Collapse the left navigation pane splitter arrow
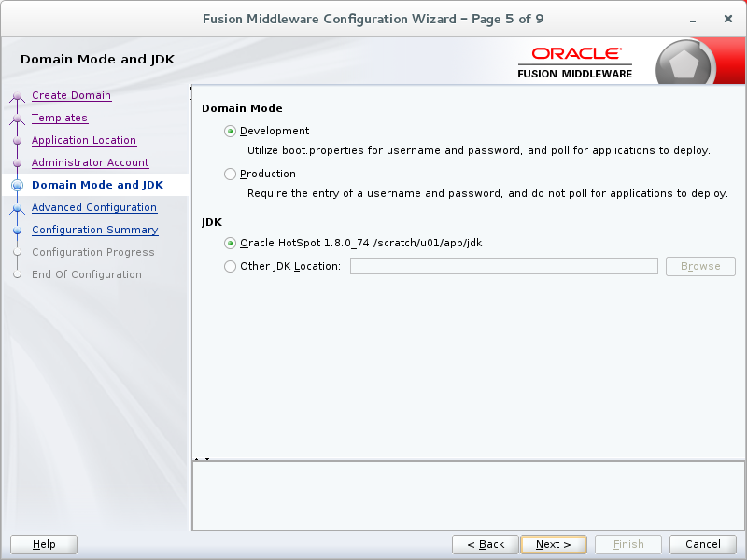Viewport: 747px width, 560px height. pos(190,88)
